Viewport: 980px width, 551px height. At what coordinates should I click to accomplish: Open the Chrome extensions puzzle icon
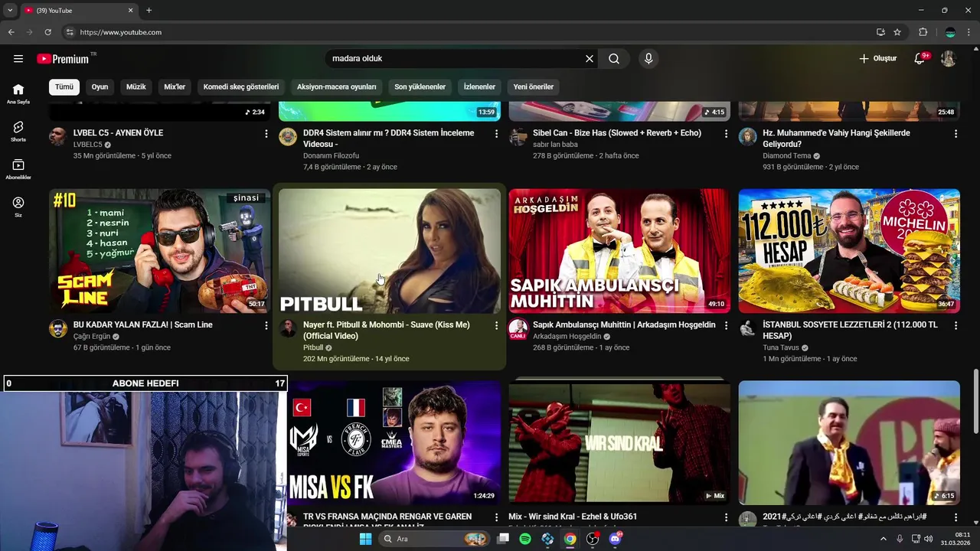[923, 32]
